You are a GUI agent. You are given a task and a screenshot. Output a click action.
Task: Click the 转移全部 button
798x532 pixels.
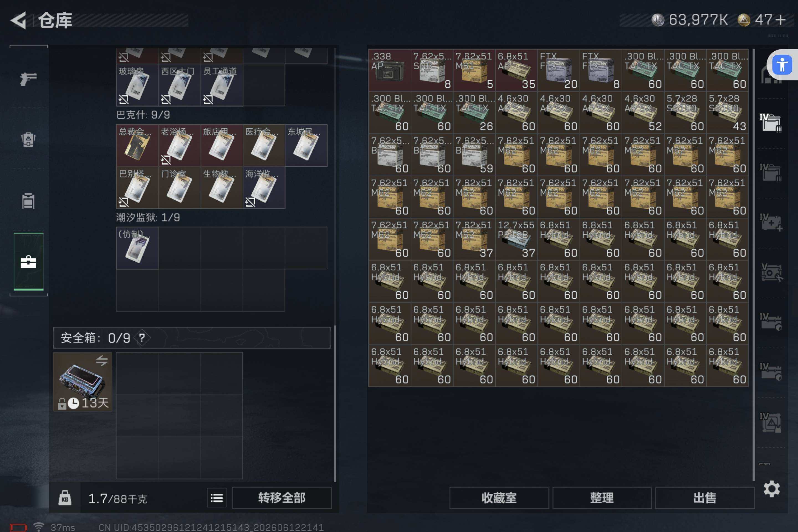(x=282, y=498)
